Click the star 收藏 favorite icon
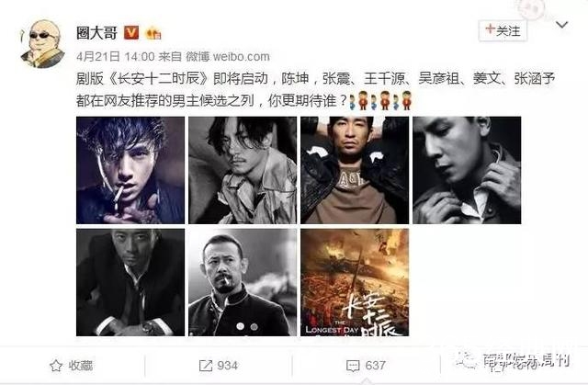588x385 pixels. point(56,366)
